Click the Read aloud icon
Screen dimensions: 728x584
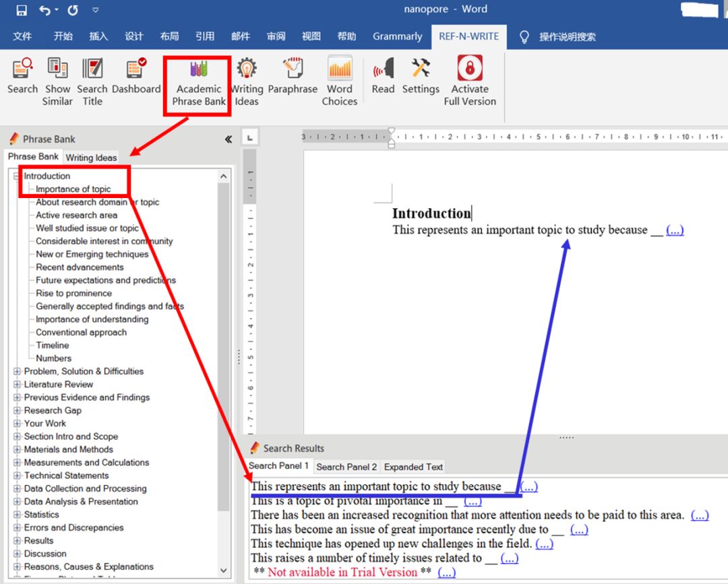pyautogui.click(x=383, y=68)
